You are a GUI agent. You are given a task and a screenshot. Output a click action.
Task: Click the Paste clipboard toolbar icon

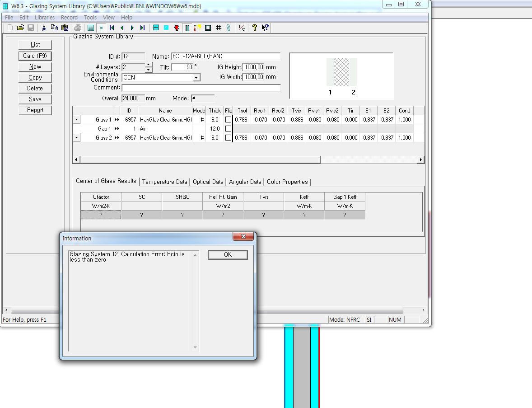tap(65, 28)
